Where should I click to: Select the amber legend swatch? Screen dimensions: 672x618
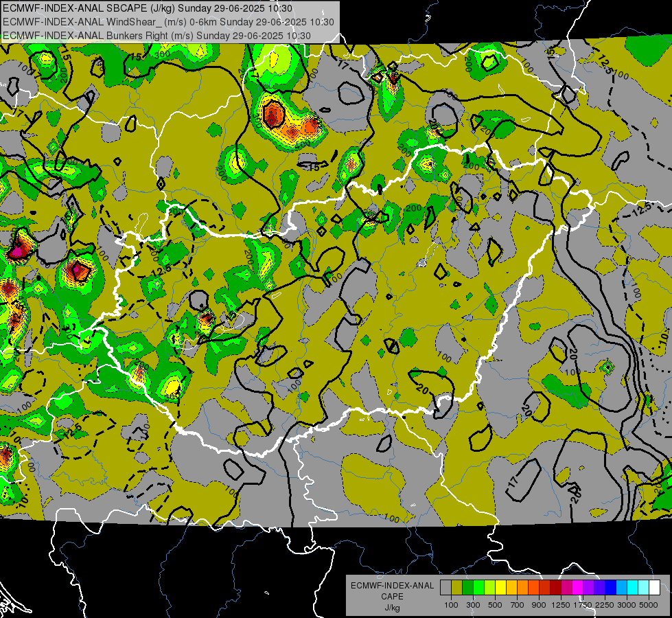pos(511,588)
